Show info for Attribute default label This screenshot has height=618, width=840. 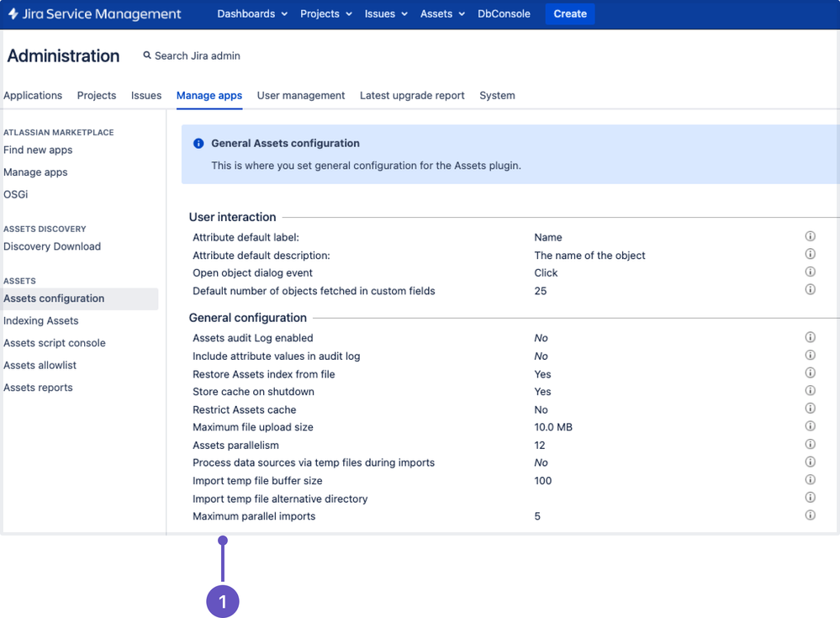pyautogui.click(x=810, y=236)
